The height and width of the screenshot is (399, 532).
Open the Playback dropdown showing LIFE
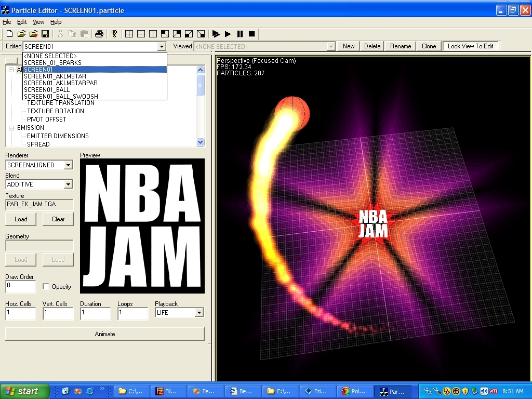tap(198, 313)
